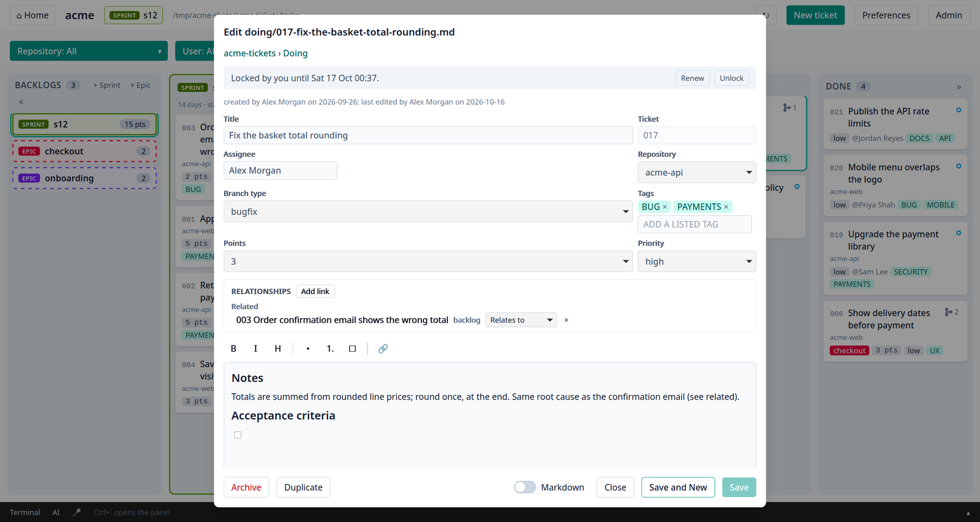
Task: Collapse the backlogs panel with the double chevron
Action: click(x=21, y=102)
